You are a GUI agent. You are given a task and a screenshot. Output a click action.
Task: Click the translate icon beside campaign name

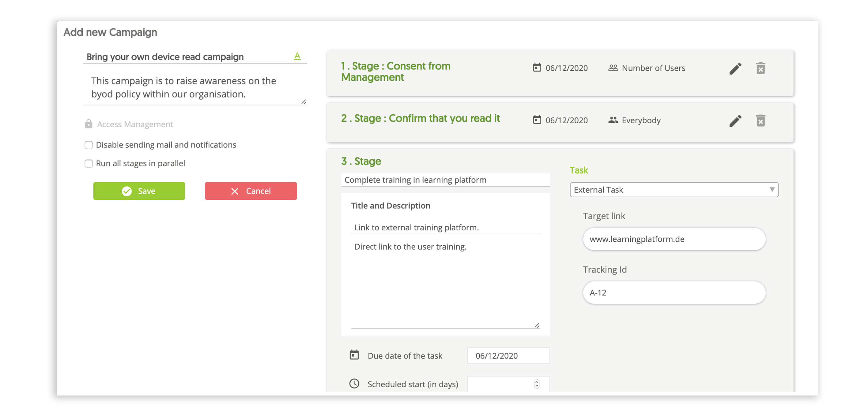297,56
